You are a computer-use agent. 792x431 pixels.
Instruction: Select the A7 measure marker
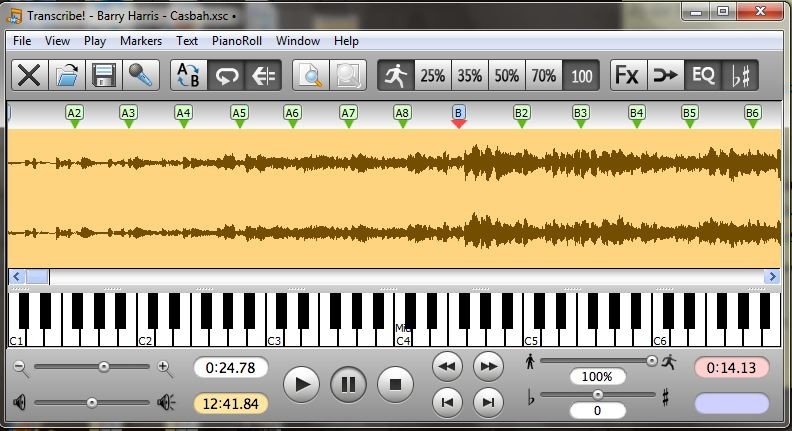(x=348, y=115)
